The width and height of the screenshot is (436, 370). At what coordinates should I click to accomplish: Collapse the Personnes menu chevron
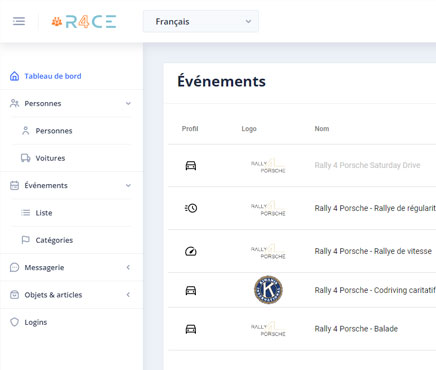coord(128,103)
